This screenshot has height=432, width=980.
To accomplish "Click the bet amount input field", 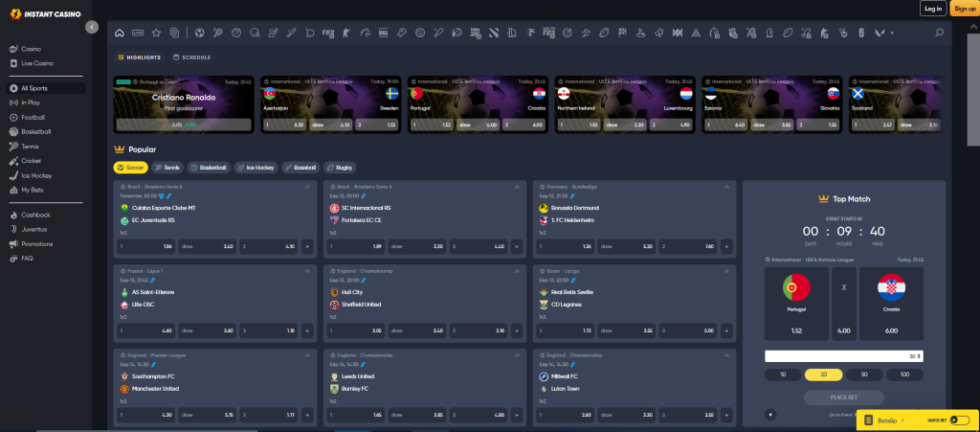I will [843, 355].
